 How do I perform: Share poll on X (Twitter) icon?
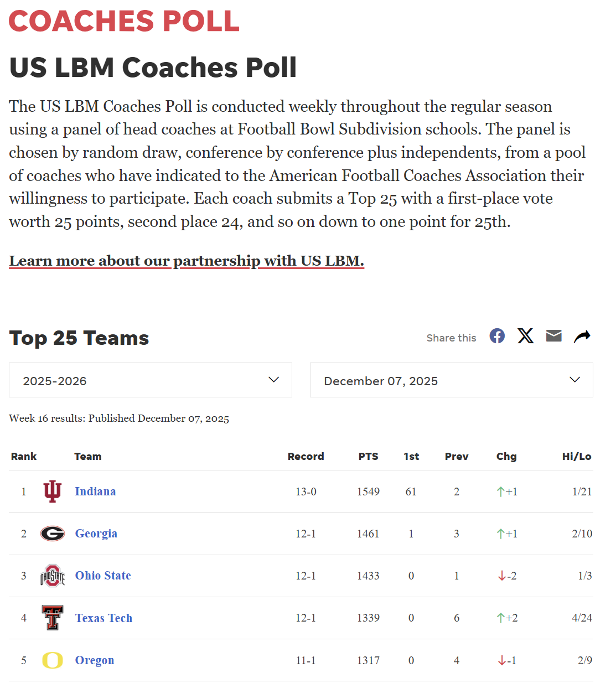click(x=525, y=336)
